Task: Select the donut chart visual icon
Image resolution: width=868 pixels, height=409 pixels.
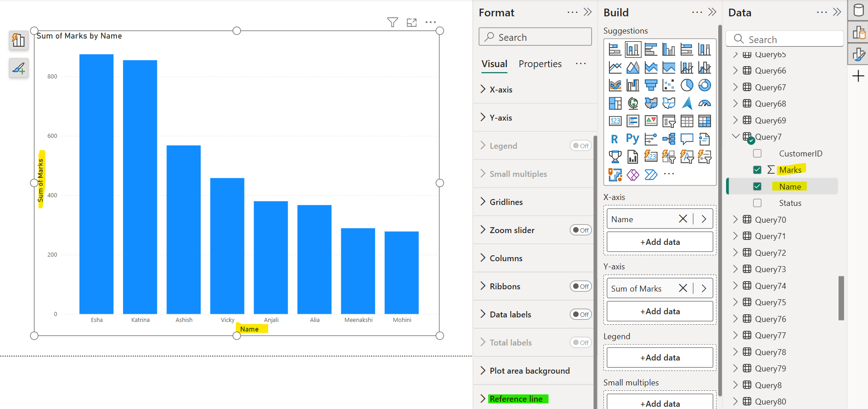Action: [705, 85]
